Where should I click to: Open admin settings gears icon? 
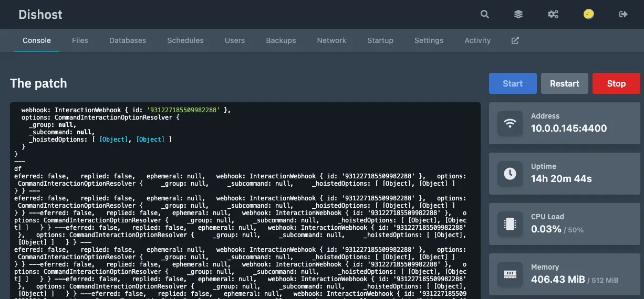tap(553, 14)
